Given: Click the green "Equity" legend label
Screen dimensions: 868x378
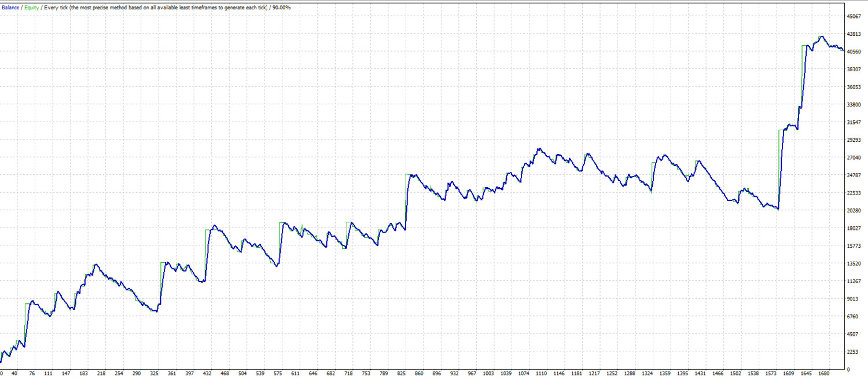Looking at the screenshot, I should (x=31, y=8).
